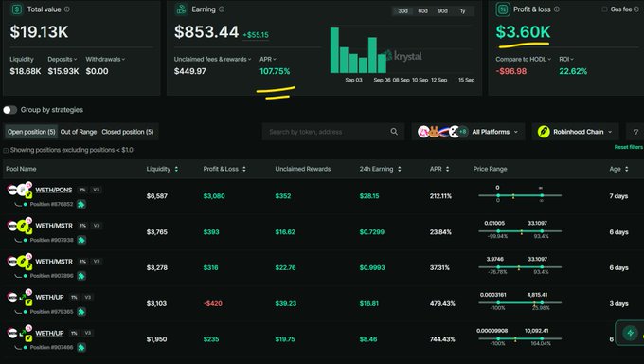
Task: Click the dollar icon beside Total value
Action: tap(16, 9)
